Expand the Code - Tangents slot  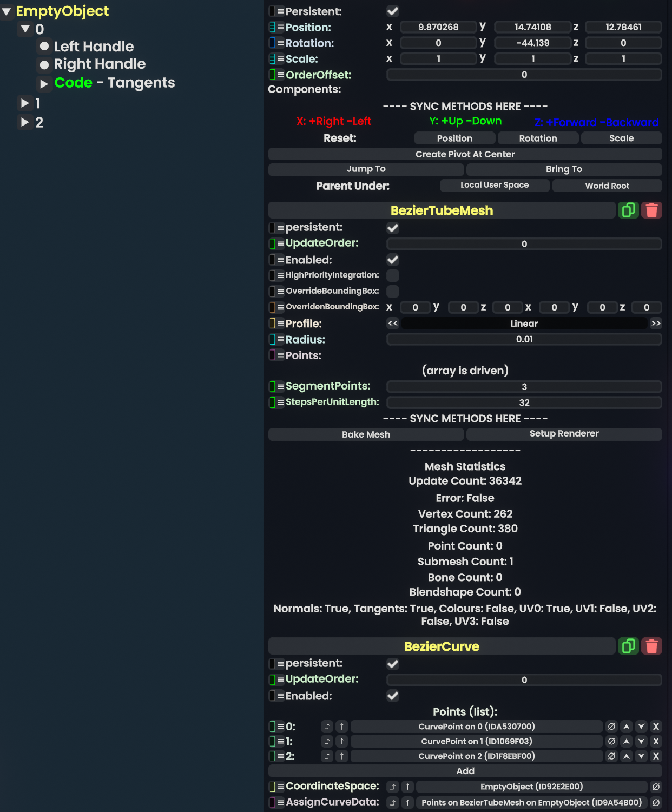(44, 83)
